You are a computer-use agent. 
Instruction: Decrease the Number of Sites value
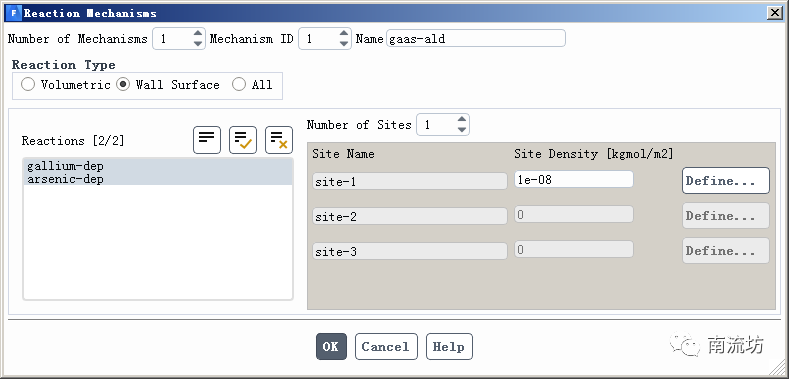pos(462,129)
